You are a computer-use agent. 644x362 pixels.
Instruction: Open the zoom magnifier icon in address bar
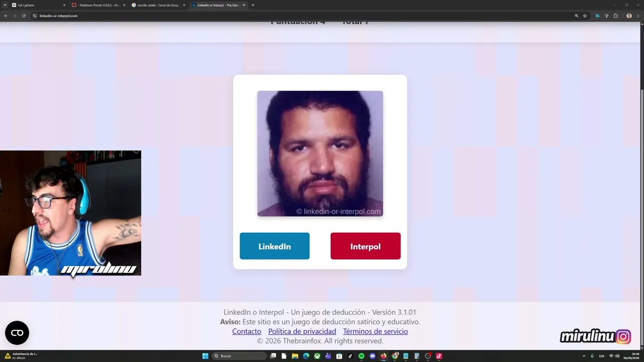(577, 16)
